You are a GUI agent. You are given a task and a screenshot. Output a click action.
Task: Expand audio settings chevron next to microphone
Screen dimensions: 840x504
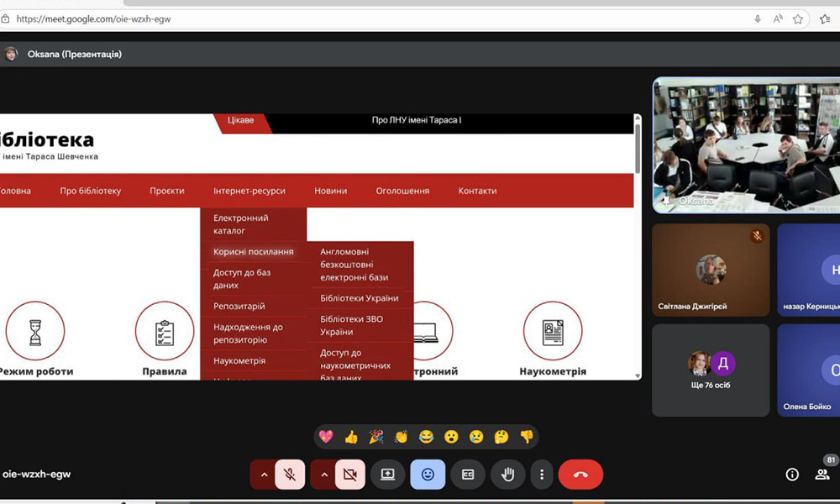[264, 474]
